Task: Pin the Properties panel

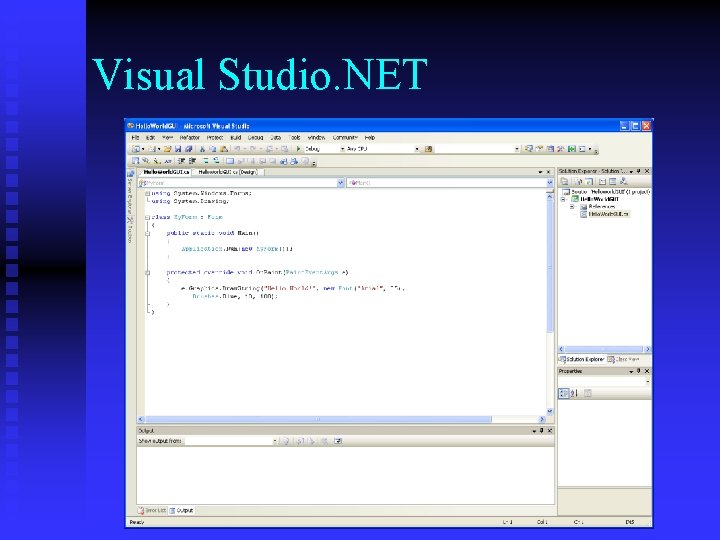Action: pyautogui.click(x=638, y=371)
